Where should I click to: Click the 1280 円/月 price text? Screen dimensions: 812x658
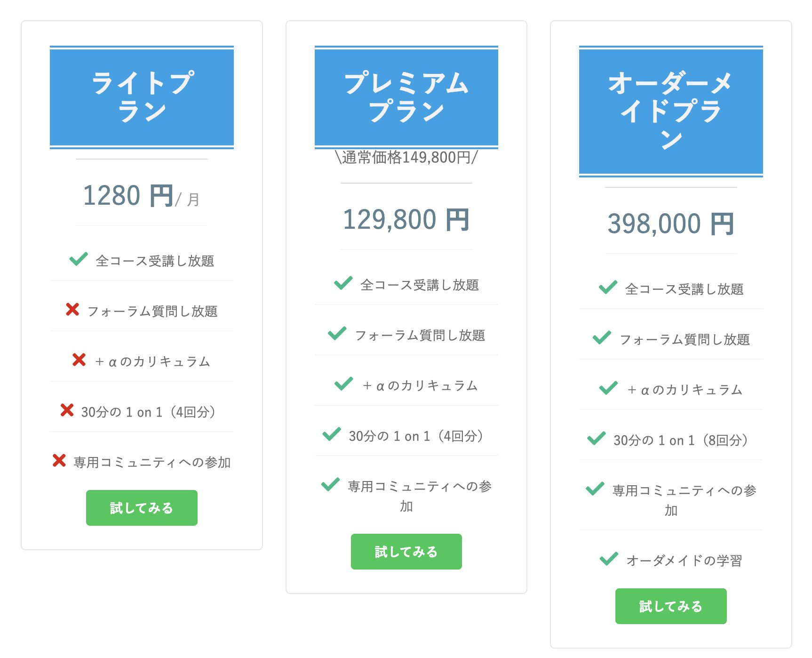click(142, 196)
